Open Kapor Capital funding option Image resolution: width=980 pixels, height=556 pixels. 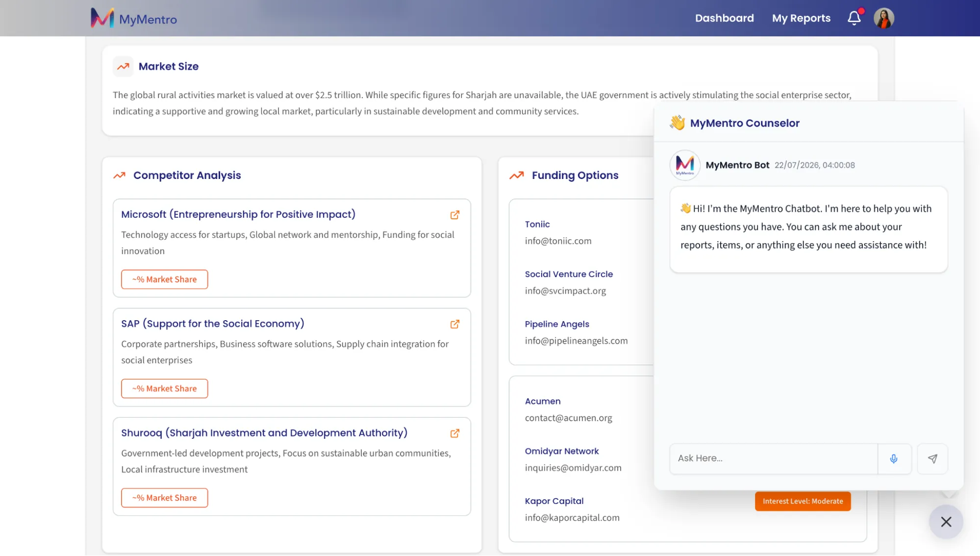pyautogui.click(x=554, y=501)
